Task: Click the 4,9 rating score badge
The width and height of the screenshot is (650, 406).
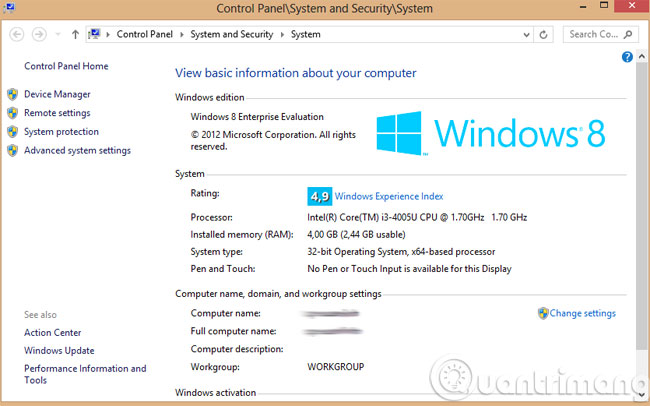Action: 320,196
